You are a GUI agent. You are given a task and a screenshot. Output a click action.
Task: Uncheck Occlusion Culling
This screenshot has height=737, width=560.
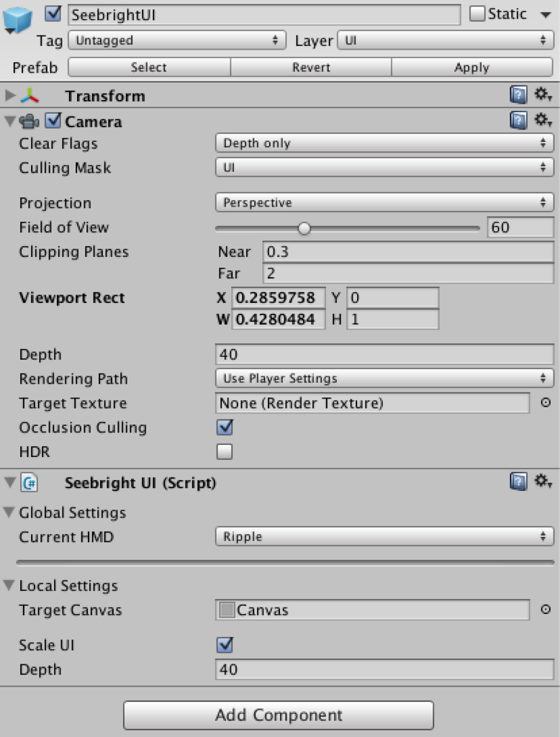click(x=225, y=428)
